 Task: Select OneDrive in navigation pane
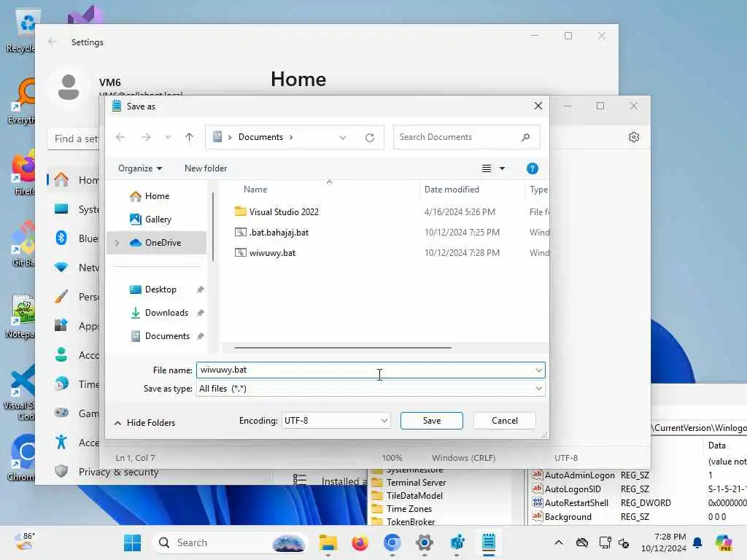coord(156,243)
